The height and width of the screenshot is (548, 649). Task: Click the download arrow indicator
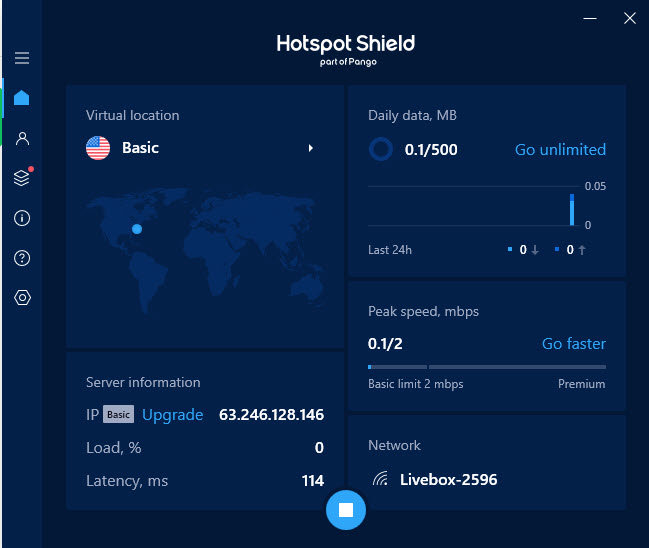coord(535,250)
